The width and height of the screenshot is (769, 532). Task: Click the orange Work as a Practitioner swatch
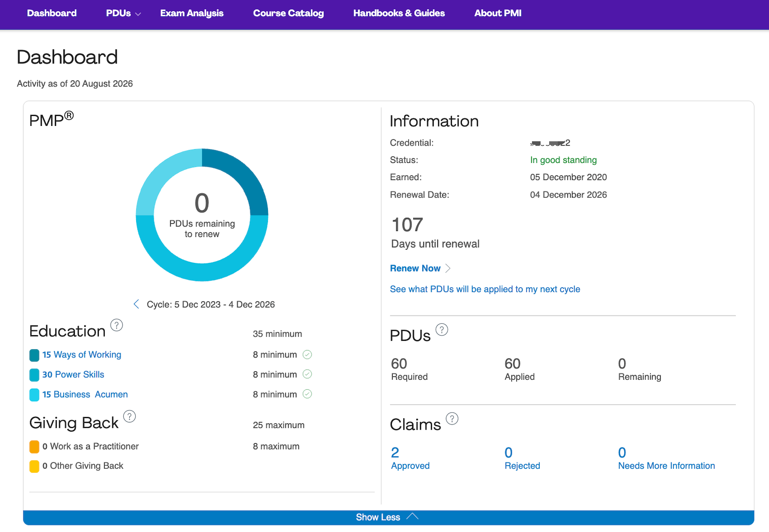point(34,447)
